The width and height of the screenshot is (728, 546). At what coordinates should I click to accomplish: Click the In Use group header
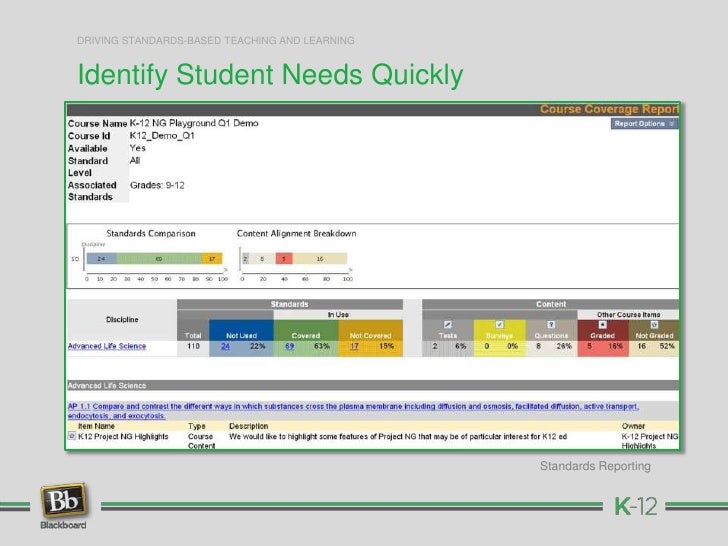(x=338, y=315)
